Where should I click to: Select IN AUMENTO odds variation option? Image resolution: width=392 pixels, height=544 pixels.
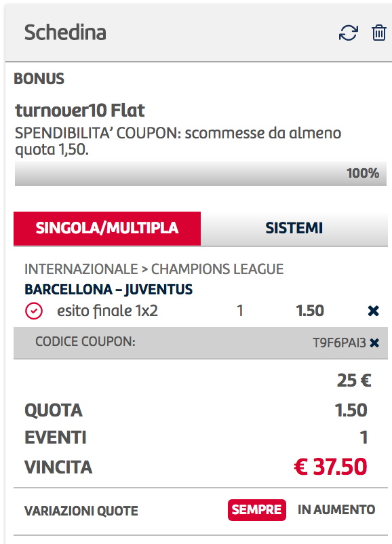(x=336, y=509)
